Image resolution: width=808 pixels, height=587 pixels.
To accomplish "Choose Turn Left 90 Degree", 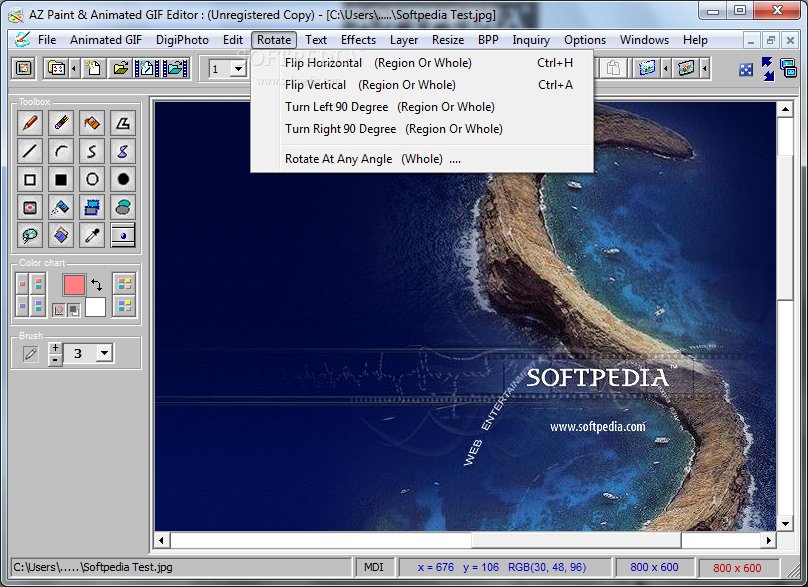I will [422, 107].
